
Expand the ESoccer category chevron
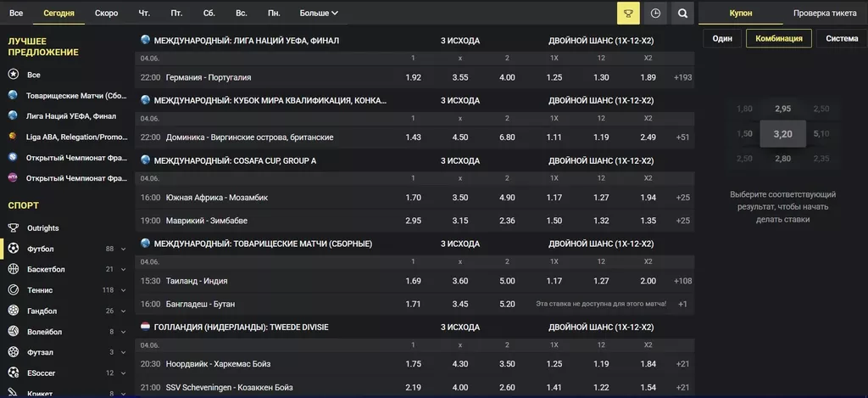pyautogui.click(x=124, y=373)
